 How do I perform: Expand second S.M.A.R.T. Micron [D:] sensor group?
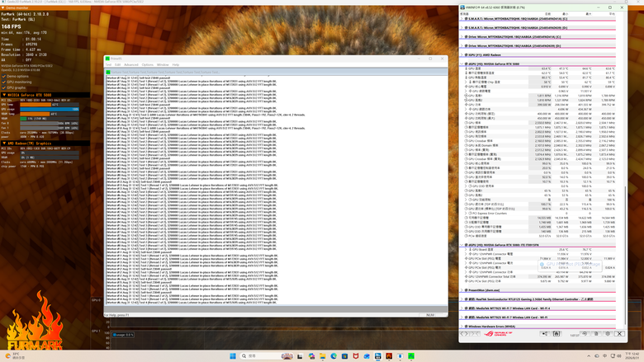462,28
